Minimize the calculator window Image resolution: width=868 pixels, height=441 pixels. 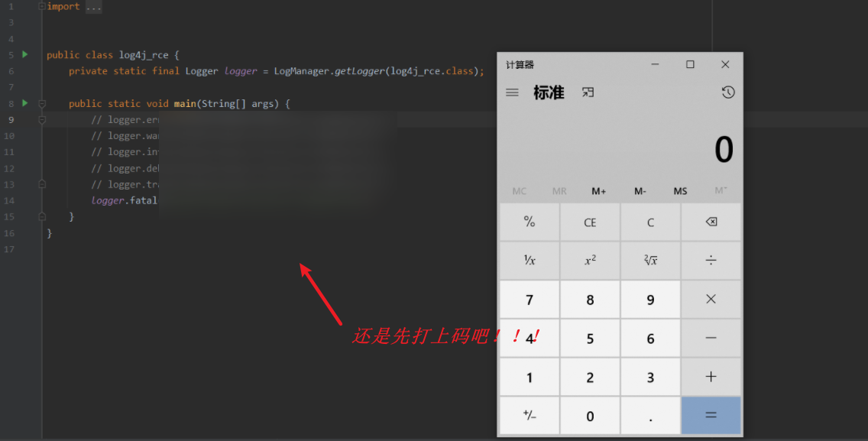(x=655, y=64)
